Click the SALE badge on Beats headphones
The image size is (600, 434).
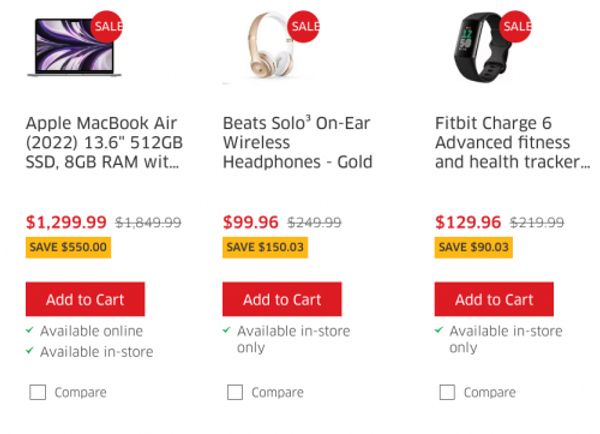click(x=304, y=26)
